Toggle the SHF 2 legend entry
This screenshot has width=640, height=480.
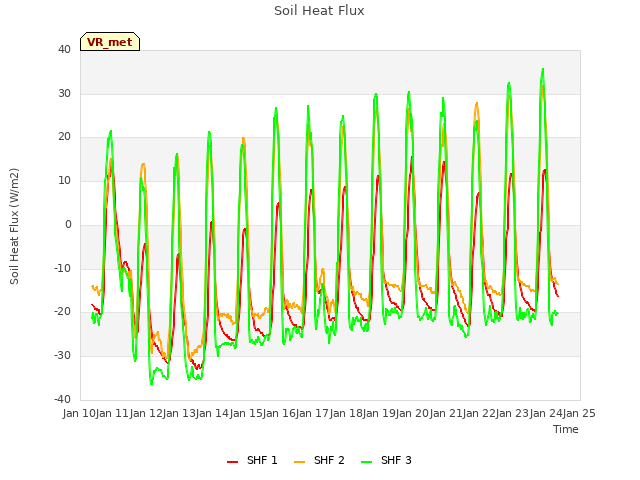[x=319, y=460]
